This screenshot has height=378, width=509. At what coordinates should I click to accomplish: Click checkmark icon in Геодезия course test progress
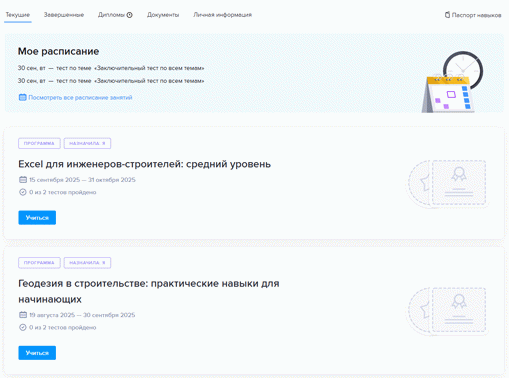tap(23, 328)
